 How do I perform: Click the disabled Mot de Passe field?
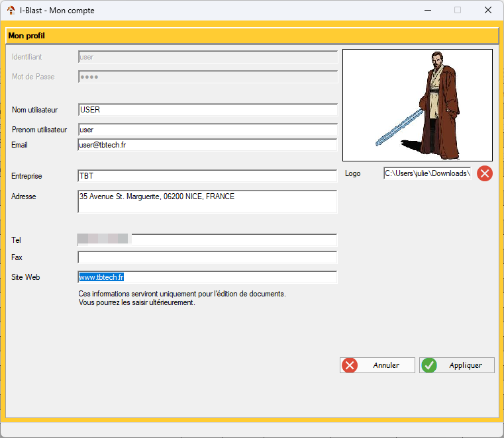coord(208,77)
